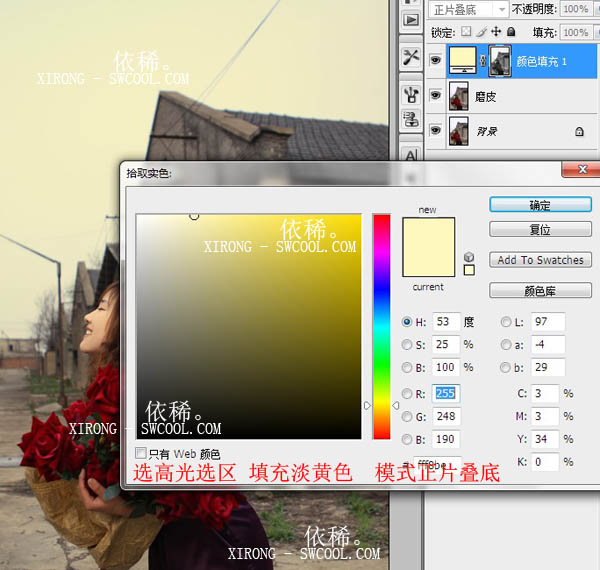Toggle visibility of the 磨皮 layer
The width and height of the screenshot is (600, 570).
tap(435, 96)
